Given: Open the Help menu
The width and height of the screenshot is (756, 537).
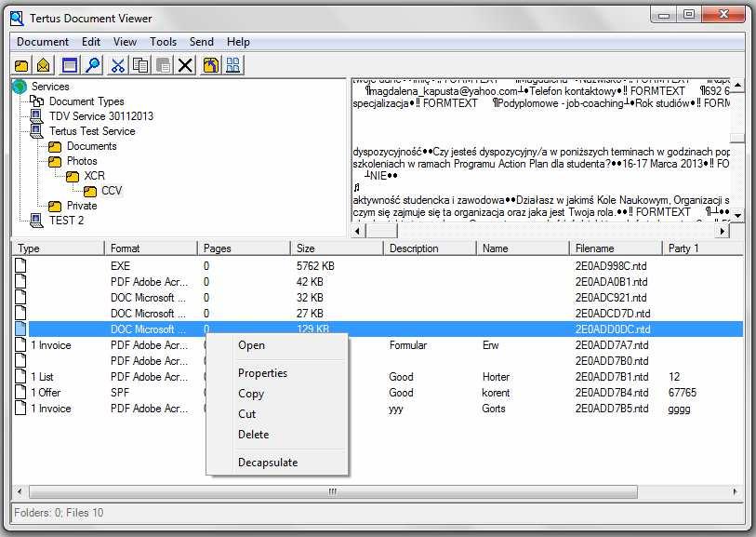Looking at the screenshot, I should 238,42.
